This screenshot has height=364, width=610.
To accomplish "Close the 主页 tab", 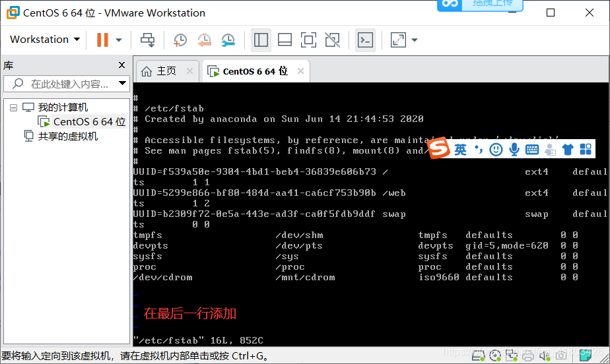I will click(190, 71).
